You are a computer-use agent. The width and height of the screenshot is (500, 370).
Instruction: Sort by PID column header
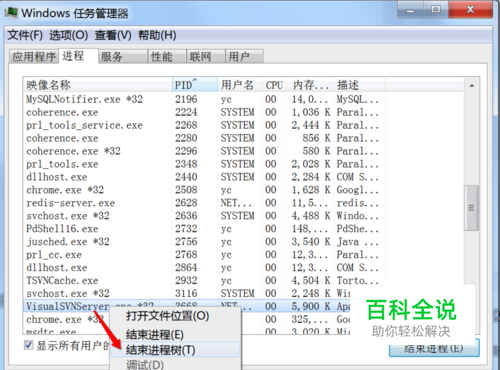pyautogui.click(x=195, y=85)
